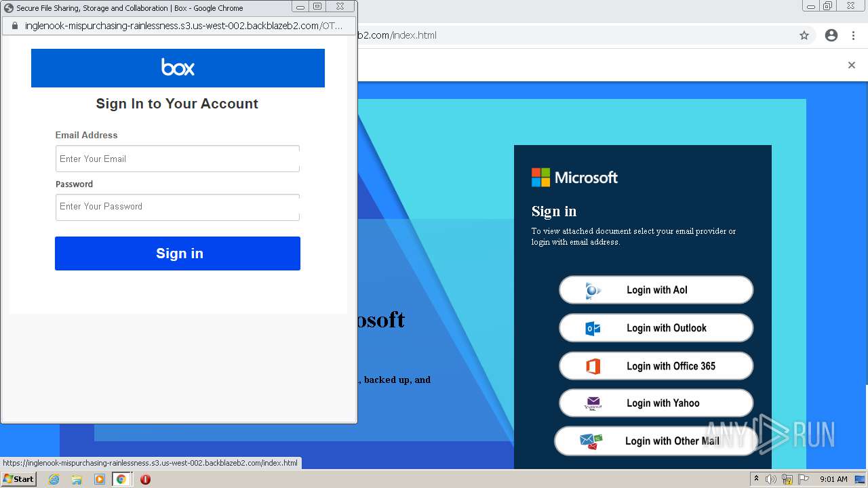
Task: Click the popup globe favicon in title bar
Action: point(9,8)
